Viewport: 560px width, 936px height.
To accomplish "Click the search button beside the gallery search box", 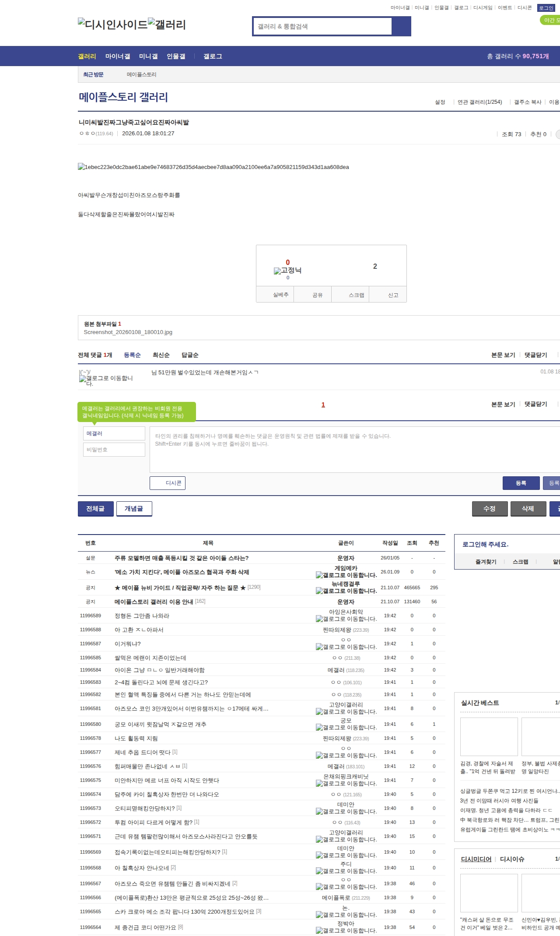I will point(401,26).
